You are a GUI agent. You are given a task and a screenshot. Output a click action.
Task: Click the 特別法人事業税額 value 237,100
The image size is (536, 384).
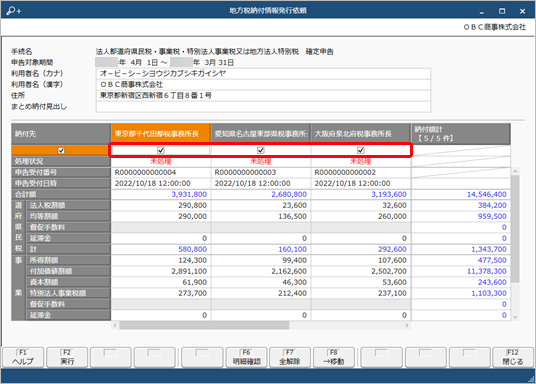click(392, 293)
